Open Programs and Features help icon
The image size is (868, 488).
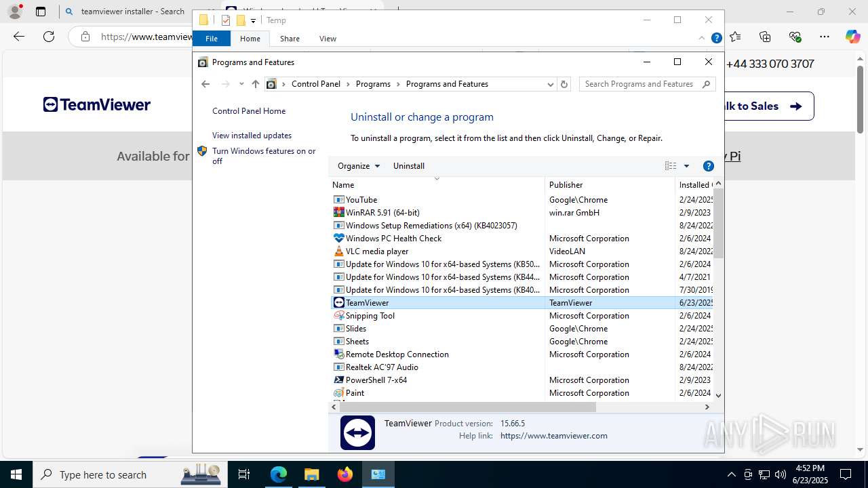(709, 166)
